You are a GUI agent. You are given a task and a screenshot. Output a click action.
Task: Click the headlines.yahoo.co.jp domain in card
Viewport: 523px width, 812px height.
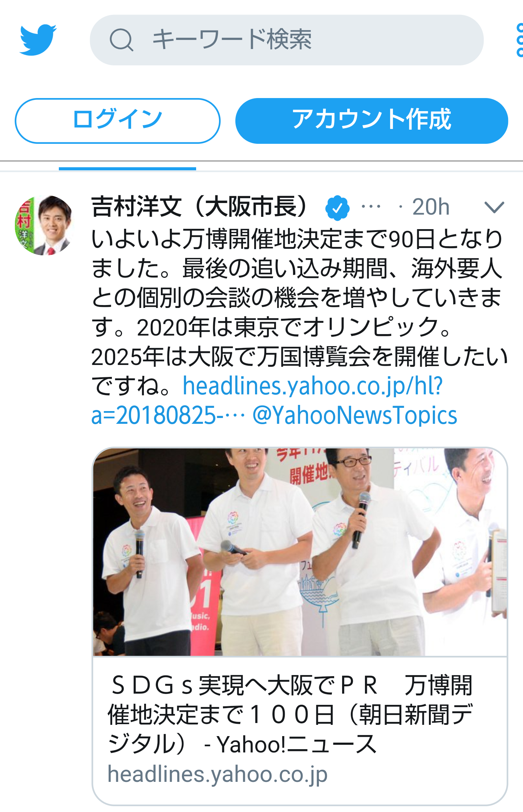coord(218,774)
